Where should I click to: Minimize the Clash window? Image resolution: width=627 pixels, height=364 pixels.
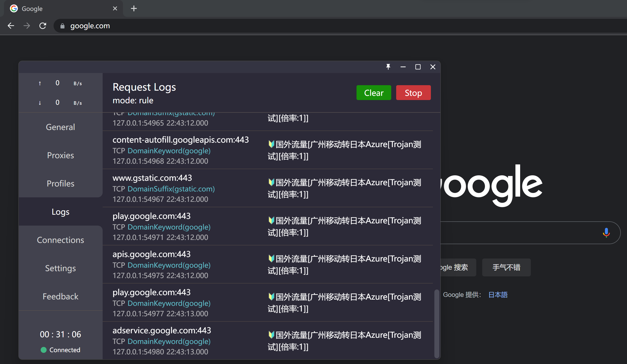(403, 67)
